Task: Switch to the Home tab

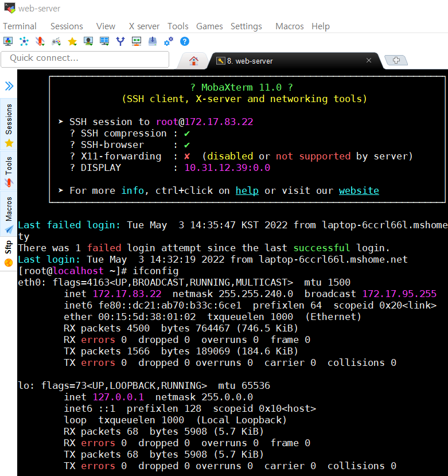Action: coord(193,61)
